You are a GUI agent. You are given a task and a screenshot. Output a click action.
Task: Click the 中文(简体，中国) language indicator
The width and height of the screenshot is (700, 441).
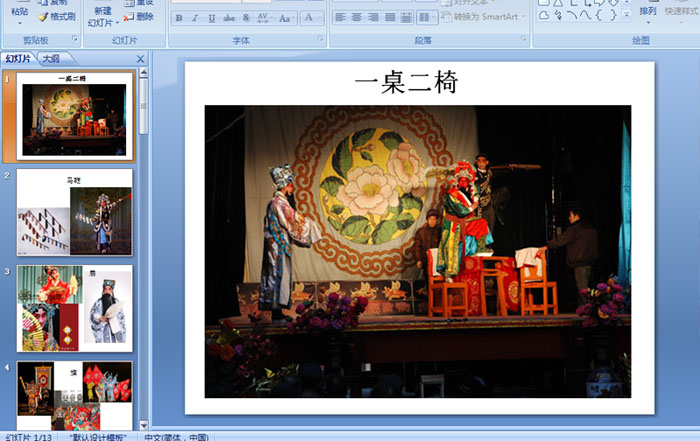[176, 437]
